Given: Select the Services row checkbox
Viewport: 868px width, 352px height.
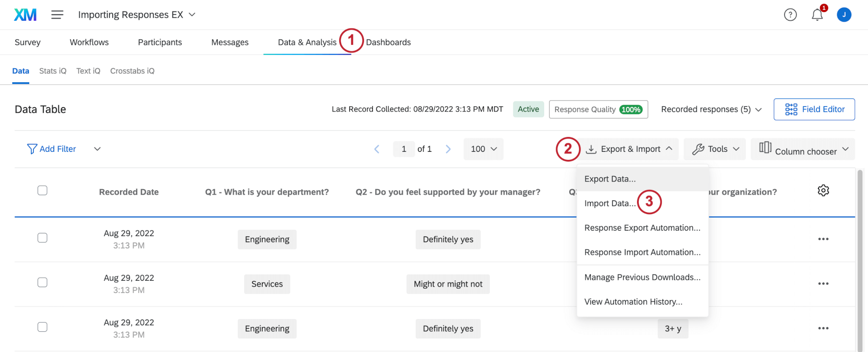Looking at the screenshot, I should pos(42,282).
